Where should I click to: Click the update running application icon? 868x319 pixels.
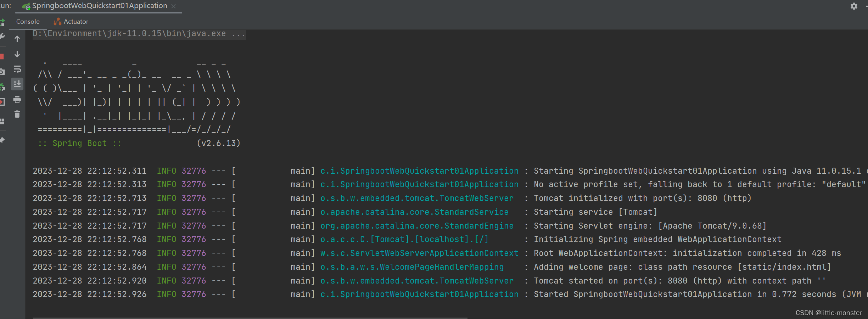2,87
